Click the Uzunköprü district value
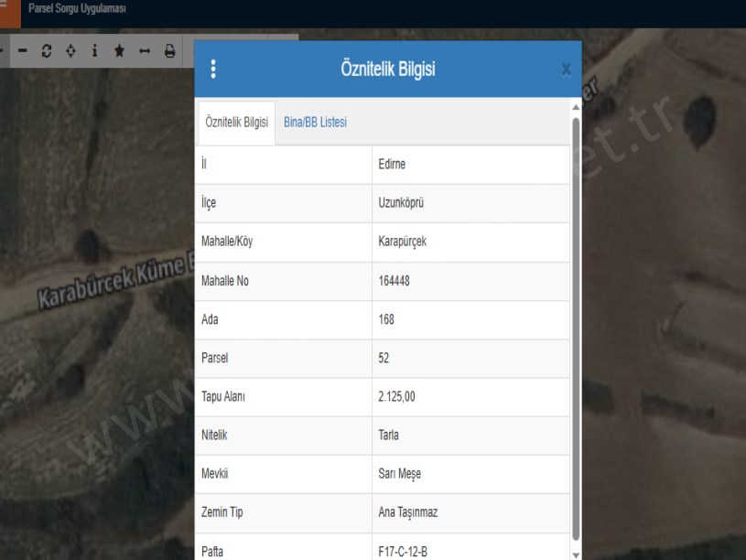Screen dimensions: 746x560 click(470, 203)
